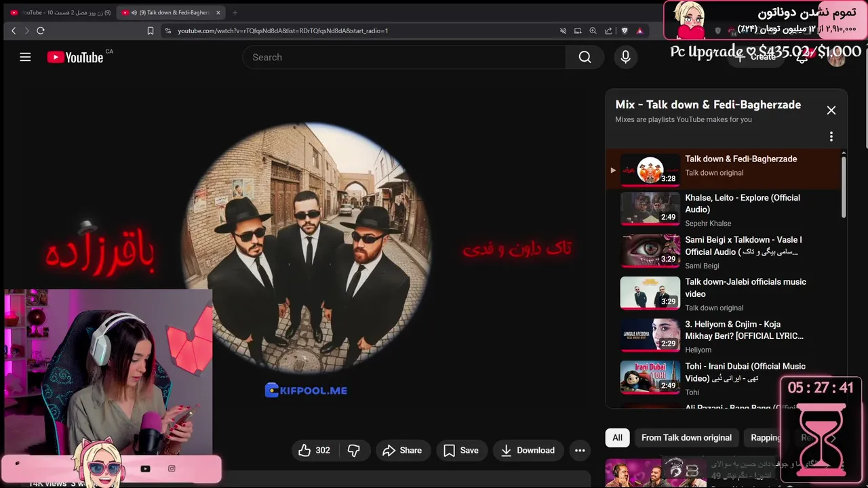Image resolution: width=868 pixels, height=488 pixels.
Task: Click the share page icon in address bar
Action: pos(608,30)
